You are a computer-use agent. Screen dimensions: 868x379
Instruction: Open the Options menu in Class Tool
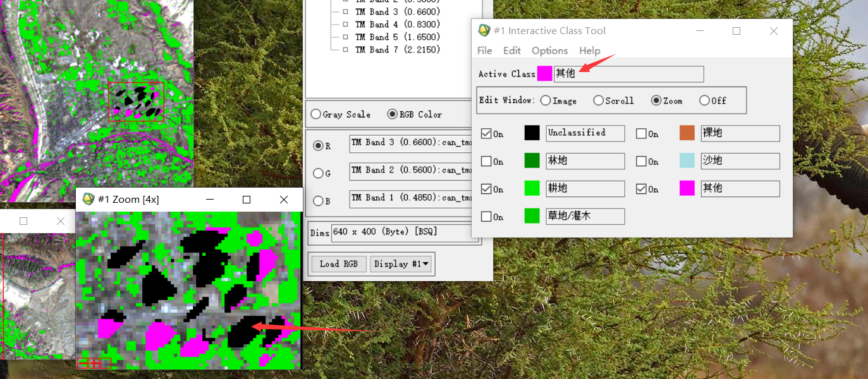tap(550, 51)
